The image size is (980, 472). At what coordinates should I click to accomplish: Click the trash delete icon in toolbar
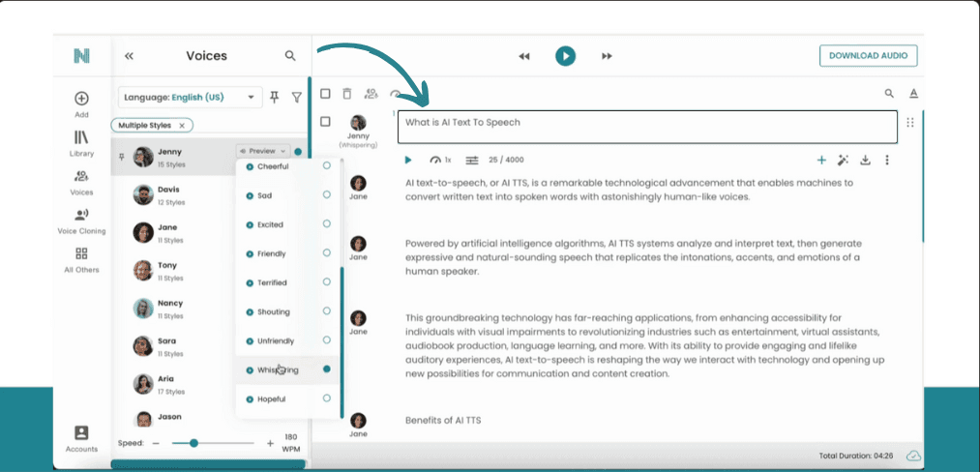pos(347,94)
